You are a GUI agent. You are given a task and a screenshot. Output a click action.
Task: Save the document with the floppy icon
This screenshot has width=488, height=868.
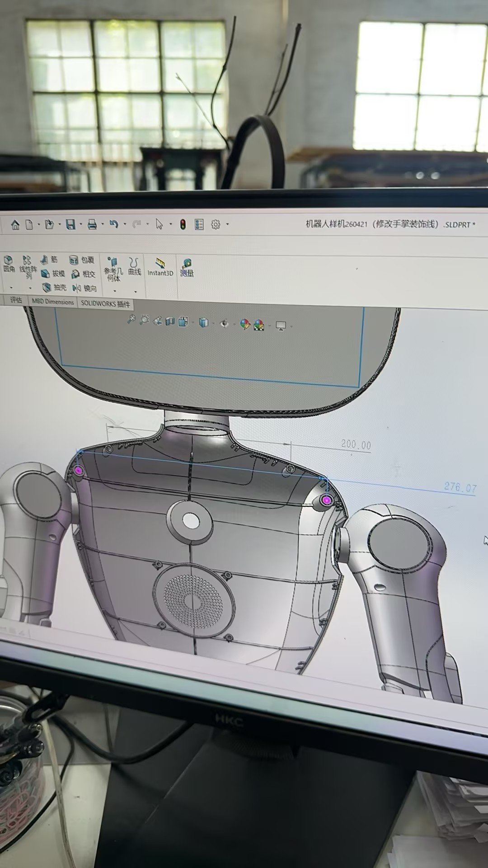(x=70, y=224)
